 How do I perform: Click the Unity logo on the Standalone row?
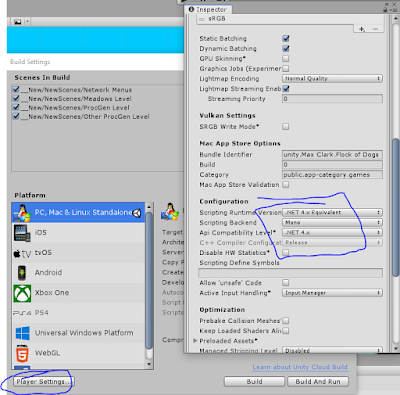(137, 213)
